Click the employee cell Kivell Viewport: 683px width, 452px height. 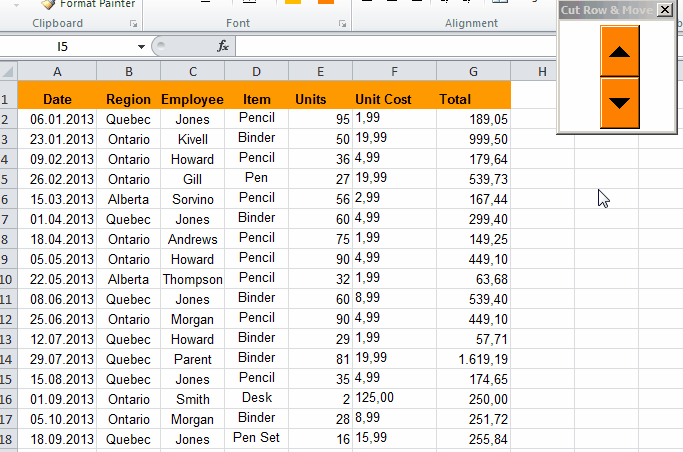click(x=193, y=139)
